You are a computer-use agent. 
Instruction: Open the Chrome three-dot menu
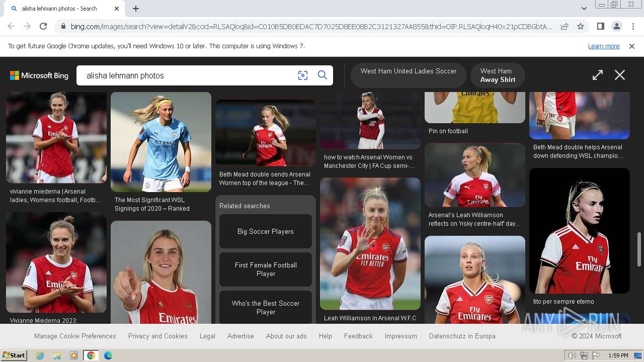point(633,26)
